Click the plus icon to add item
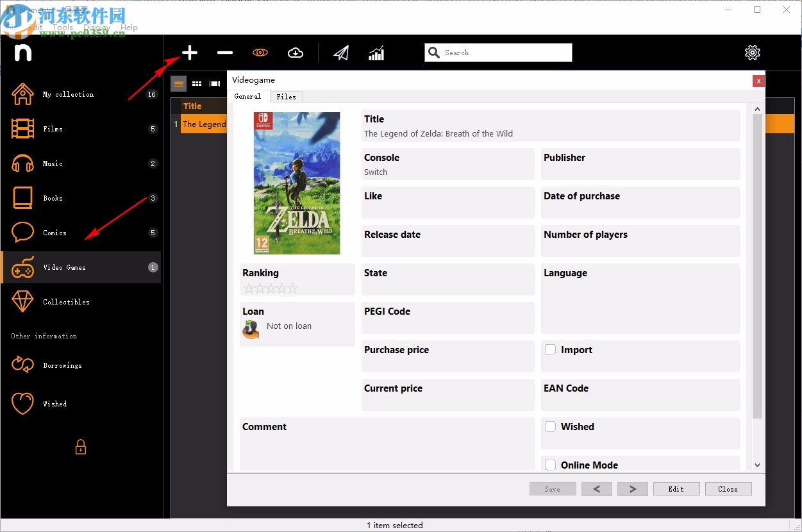 tap(190, 53)
